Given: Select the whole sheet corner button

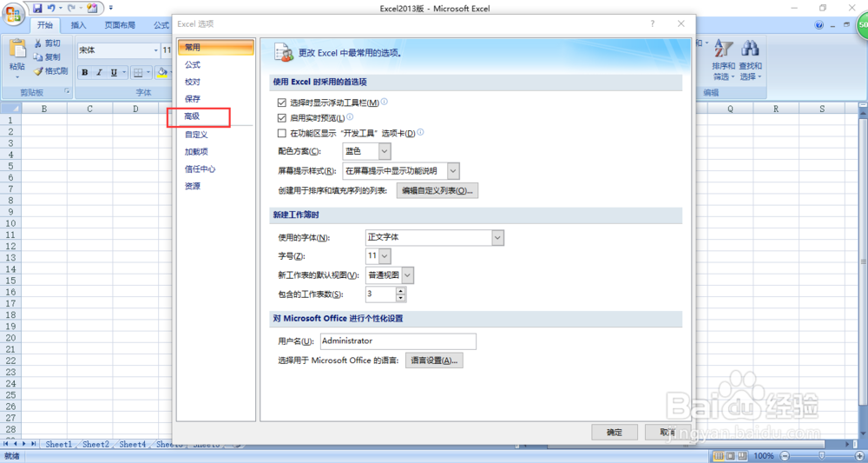Looking at the screenshot, I should [x=10, y=109].
